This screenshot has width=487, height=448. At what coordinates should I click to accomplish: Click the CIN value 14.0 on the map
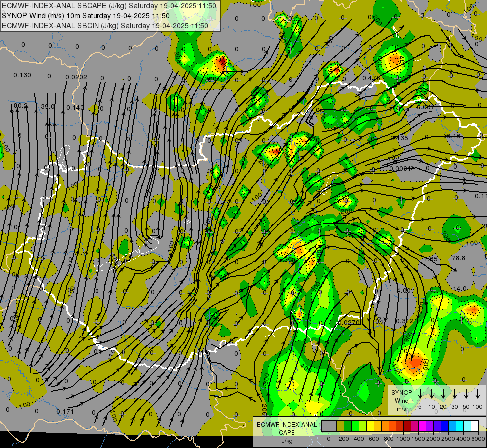click(x=460, y=289)
